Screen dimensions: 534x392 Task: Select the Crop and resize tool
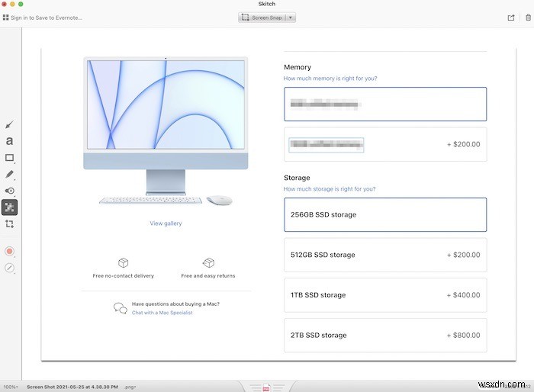[x=9, y=223]
